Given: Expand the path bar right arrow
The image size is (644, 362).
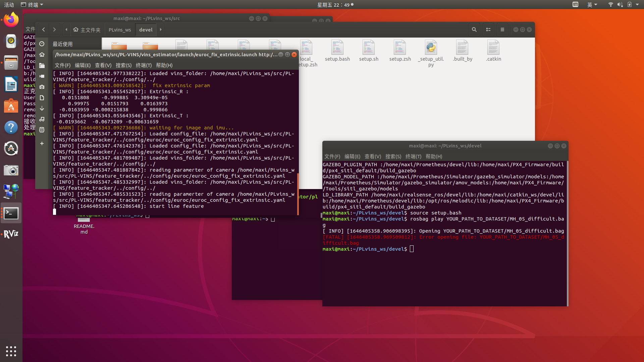Looking at the screenshot, I should (x=161, y=29).
